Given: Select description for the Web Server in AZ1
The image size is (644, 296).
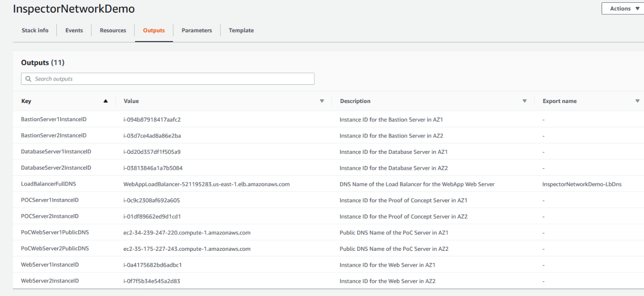Looking at the screenshot, I should [x=387, y=265].
